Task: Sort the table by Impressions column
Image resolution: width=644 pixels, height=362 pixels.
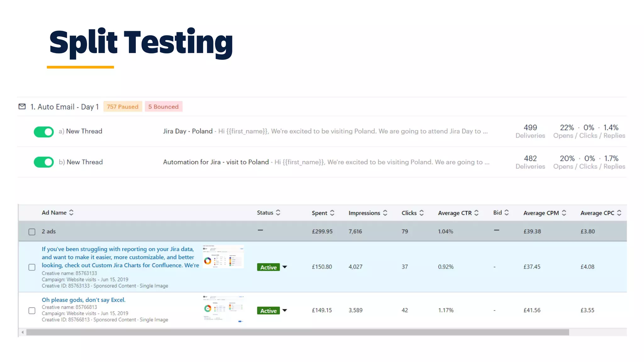Action: [x=368, y=213]
